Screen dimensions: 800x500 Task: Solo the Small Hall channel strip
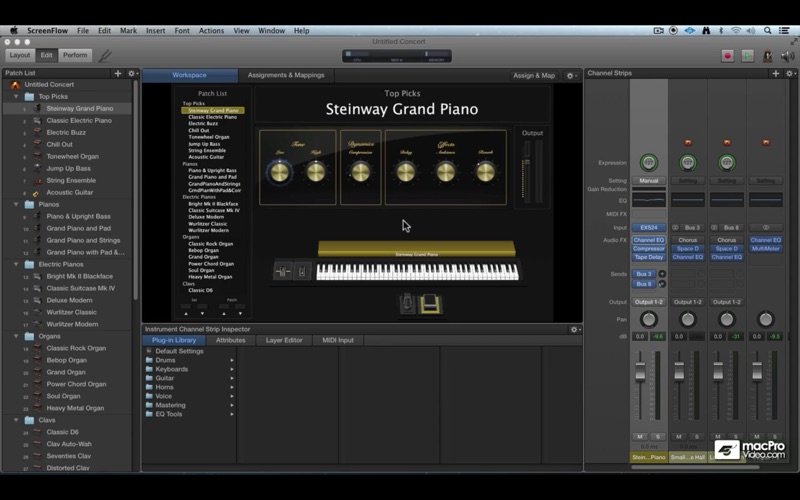coord(696,437)
